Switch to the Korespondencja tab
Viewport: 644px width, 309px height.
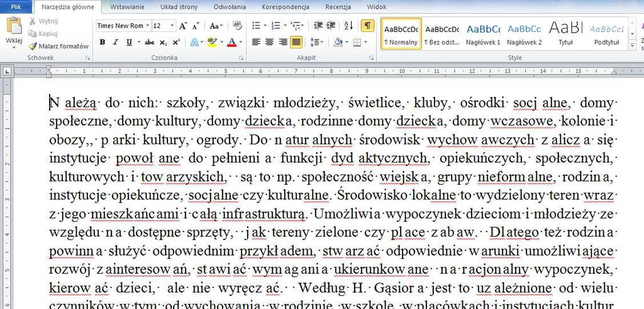tap(286, 7)
